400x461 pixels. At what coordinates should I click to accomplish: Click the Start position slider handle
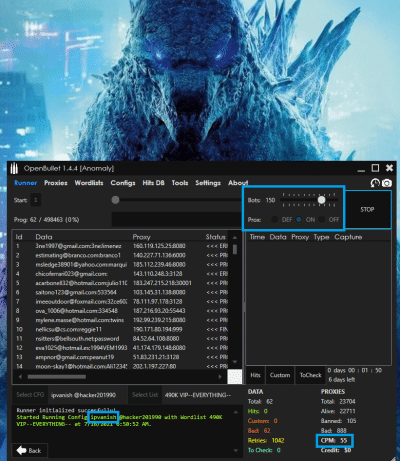point(115,200)
